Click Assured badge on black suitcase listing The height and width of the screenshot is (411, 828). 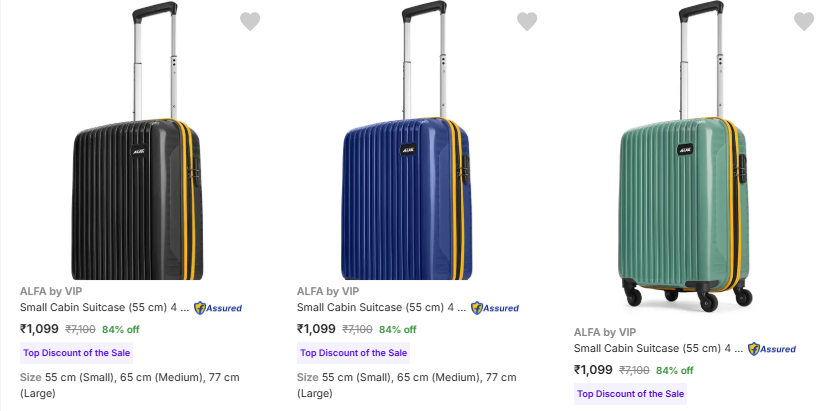218,308
